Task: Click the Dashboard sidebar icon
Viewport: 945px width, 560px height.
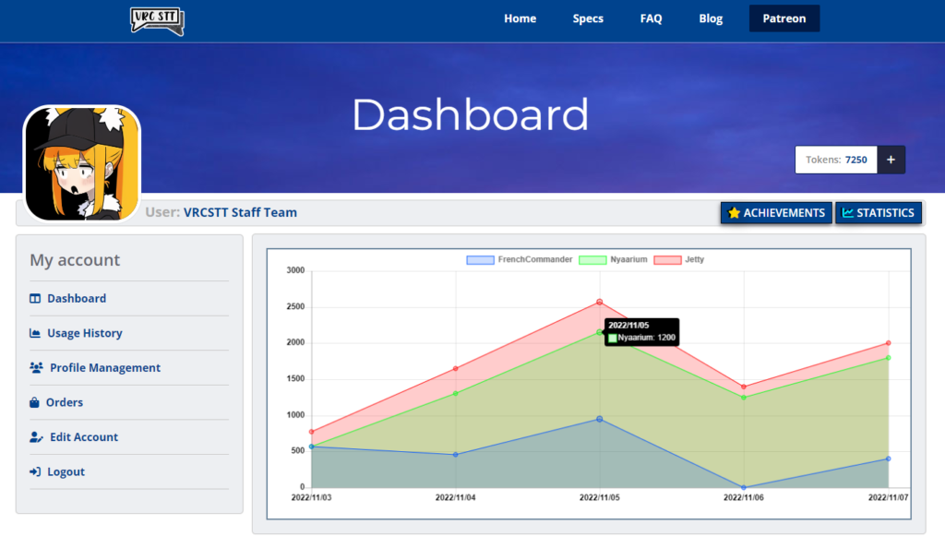Action: 35,299
